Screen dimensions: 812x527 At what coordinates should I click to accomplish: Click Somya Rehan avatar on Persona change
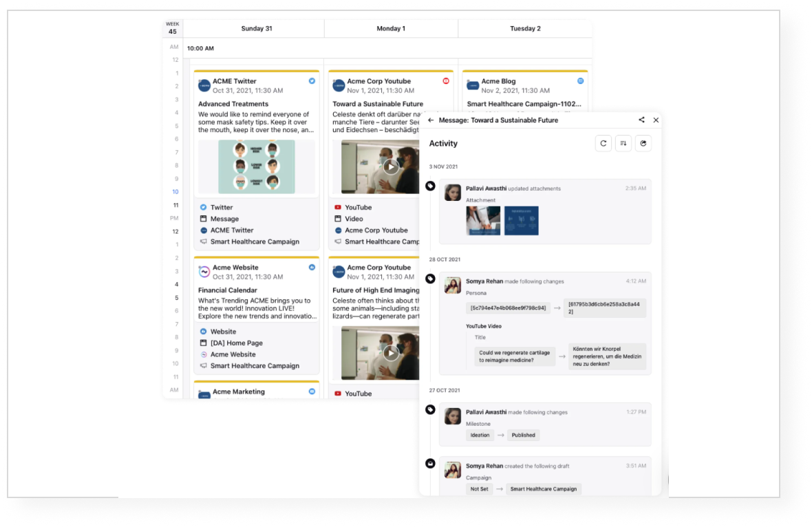[453, 286]
